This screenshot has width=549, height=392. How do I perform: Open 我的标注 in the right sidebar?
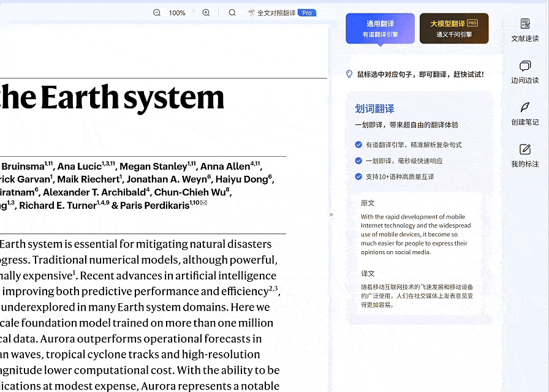tap(525, 156)
